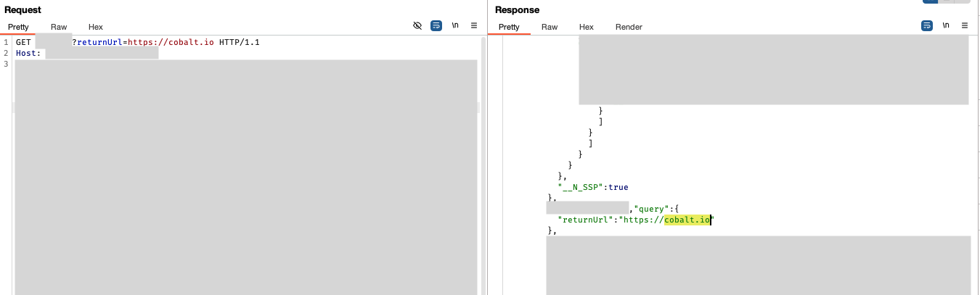Screen dimensions: 980x295
Task: Click the Host header on line 2
Action: pyautogui.click(x=28, y=54)
